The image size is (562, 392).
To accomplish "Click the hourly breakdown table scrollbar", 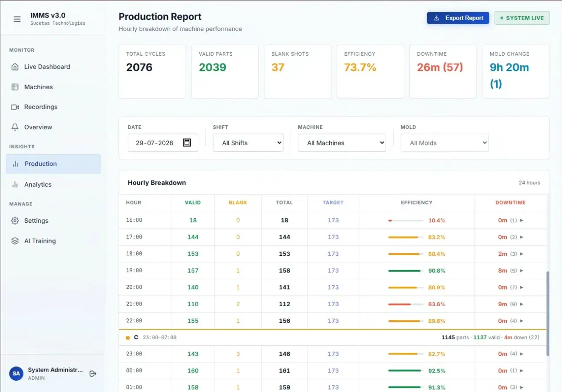I will pos(548,313).
